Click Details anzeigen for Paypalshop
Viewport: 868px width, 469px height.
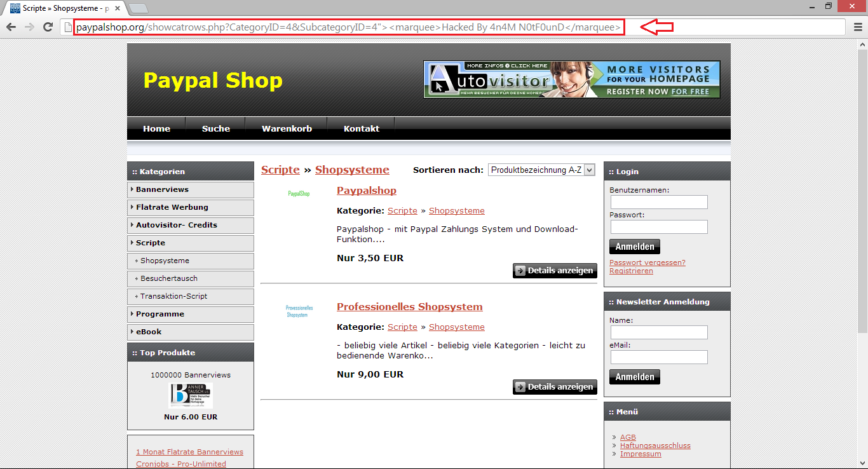click(x=555, y=271)
